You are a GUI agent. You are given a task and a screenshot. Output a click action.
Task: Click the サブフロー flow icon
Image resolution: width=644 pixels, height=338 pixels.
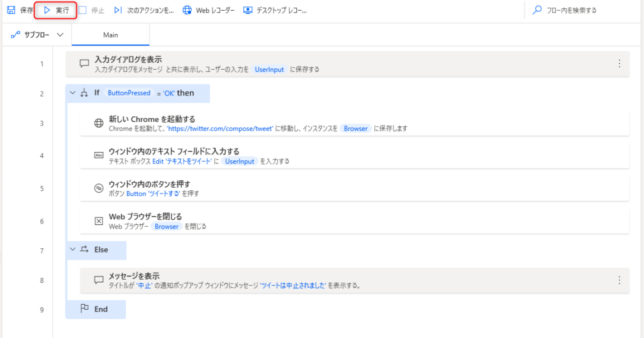16,35
